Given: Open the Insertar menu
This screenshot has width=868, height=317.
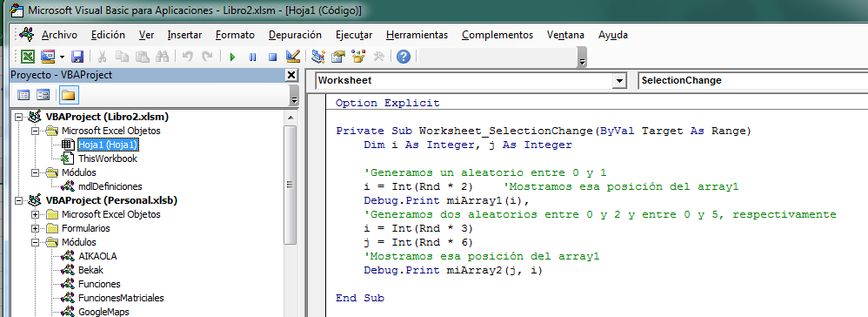Looking at the screenshot, I should pos(184,35).
